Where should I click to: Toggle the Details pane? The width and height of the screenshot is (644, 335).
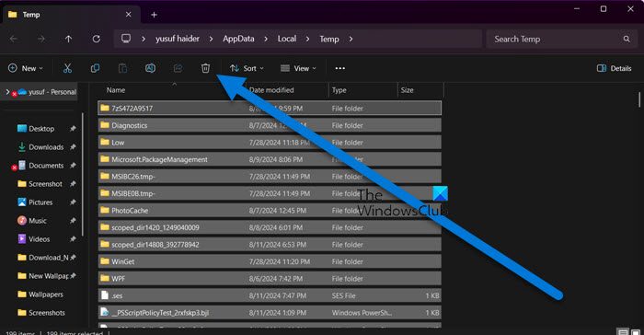coord(615,68)
